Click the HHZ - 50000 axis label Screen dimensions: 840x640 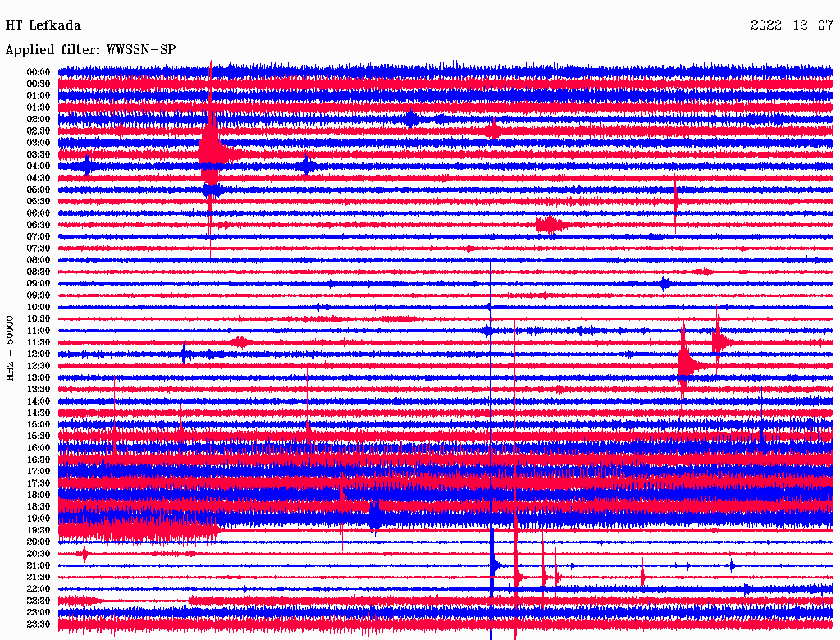click(10, 349)
